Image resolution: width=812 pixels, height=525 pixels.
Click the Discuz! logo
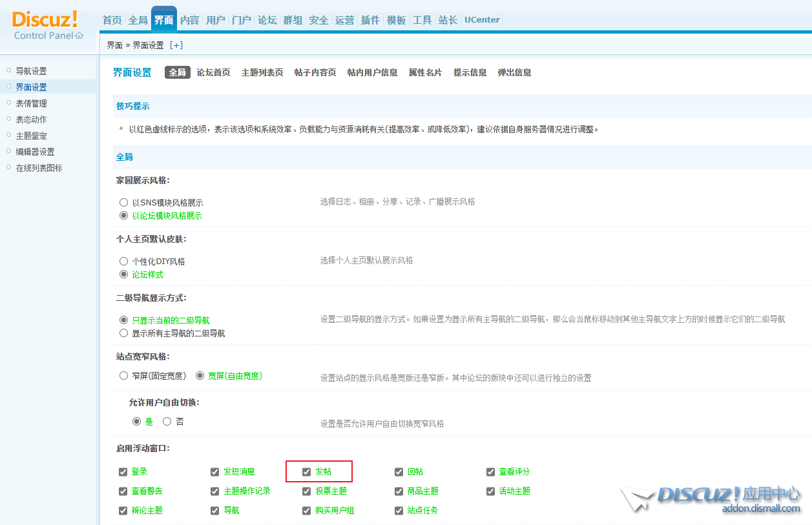coord(45,19)
